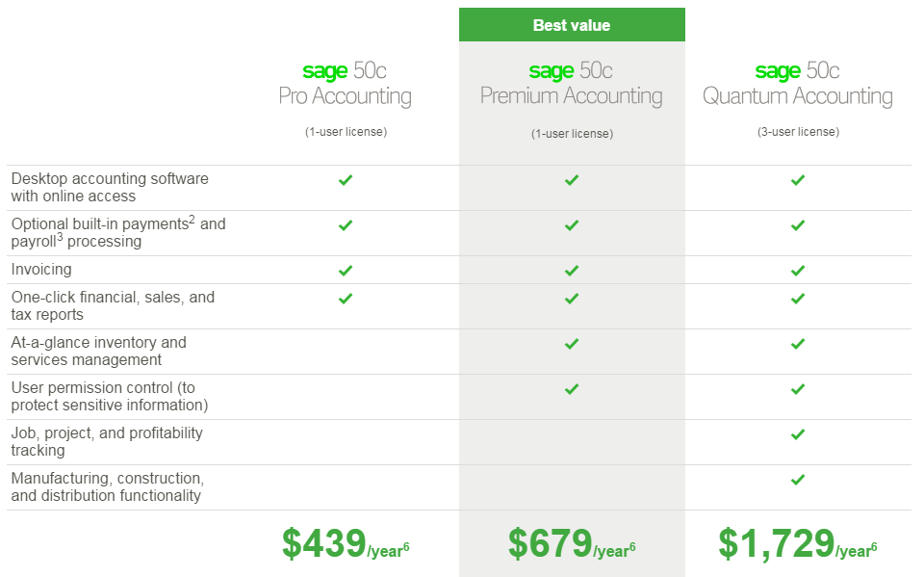Viewport: 924px width, 577px height.
Task: Open Sage 50c Premium Accounting heading
Action: [x=572, y=84]
